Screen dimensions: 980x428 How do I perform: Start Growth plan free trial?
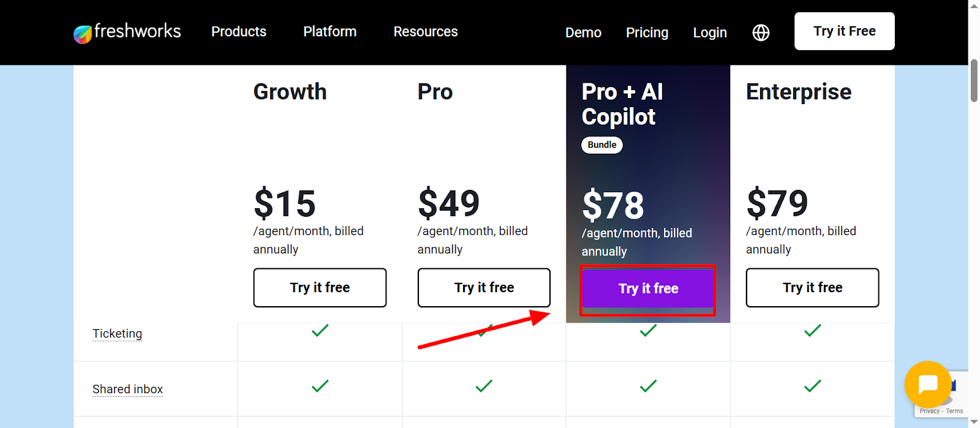(x=320, y=288)
